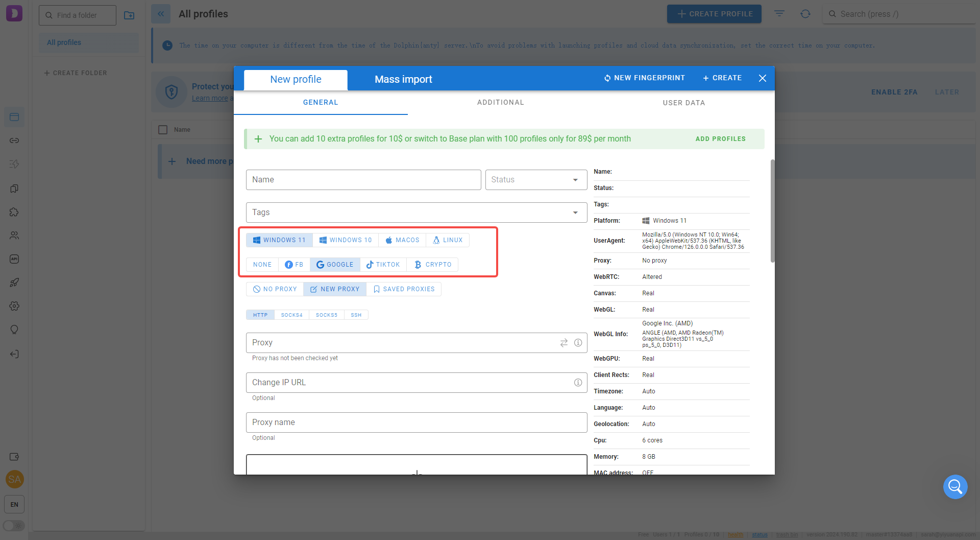Viewport: 980px width, 540px height.
Task: Open the settings gear sidebar icon
Action: (x=14, y=306)
